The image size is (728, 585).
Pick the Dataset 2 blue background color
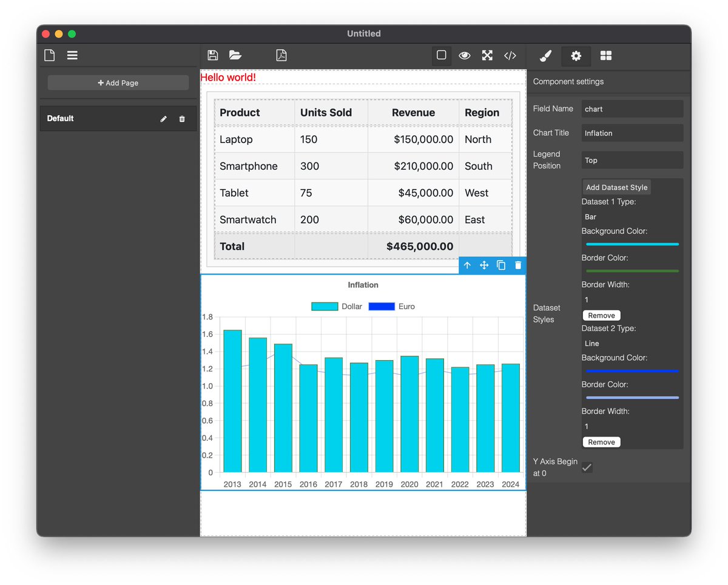pos(632,371)
